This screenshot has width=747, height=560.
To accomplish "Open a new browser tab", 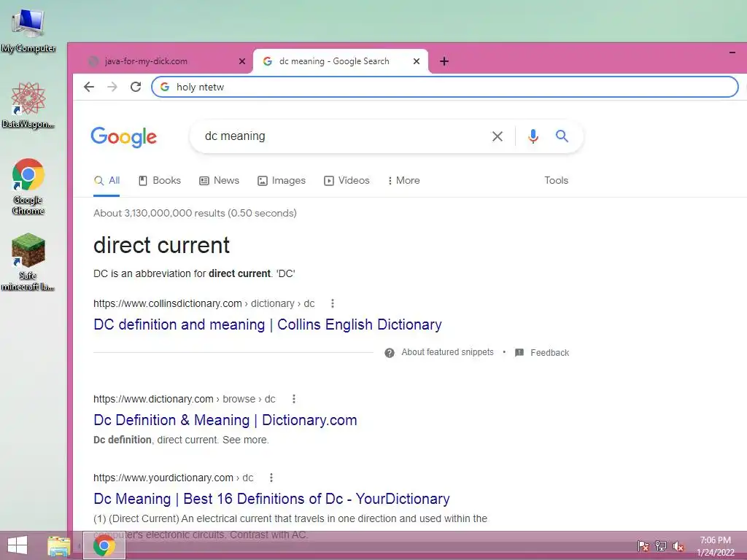I will (x=444, y=61).
